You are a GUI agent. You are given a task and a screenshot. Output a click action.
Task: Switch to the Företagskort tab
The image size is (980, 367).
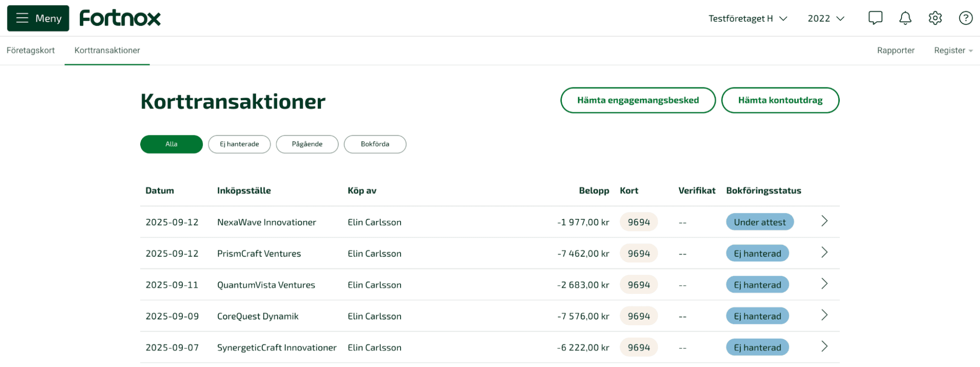click(x=30, y=51)
